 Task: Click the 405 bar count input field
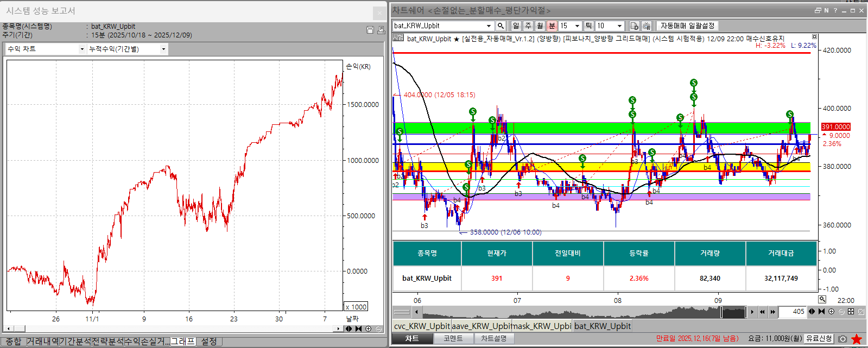(793, 312)
